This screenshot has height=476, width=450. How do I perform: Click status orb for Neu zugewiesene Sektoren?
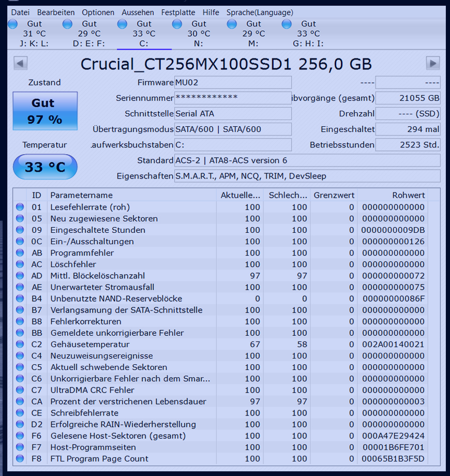point(20,218)
